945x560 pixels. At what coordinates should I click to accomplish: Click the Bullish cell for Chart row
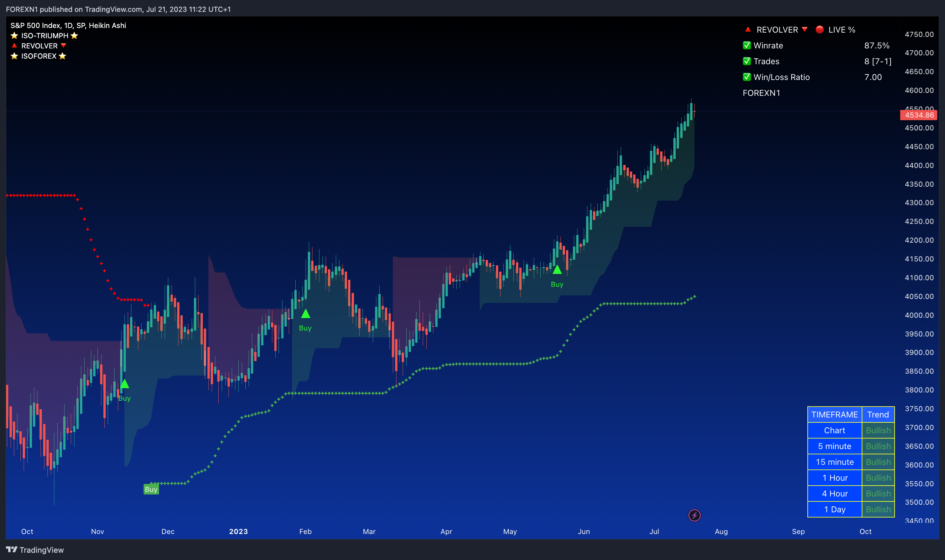878,430
